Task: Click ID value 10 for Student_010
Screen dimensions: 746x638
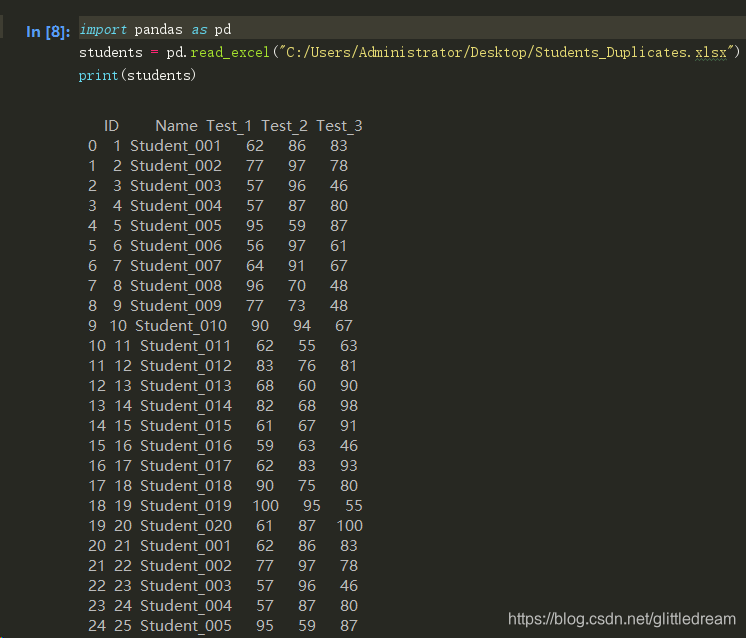Action: (118, 325)
